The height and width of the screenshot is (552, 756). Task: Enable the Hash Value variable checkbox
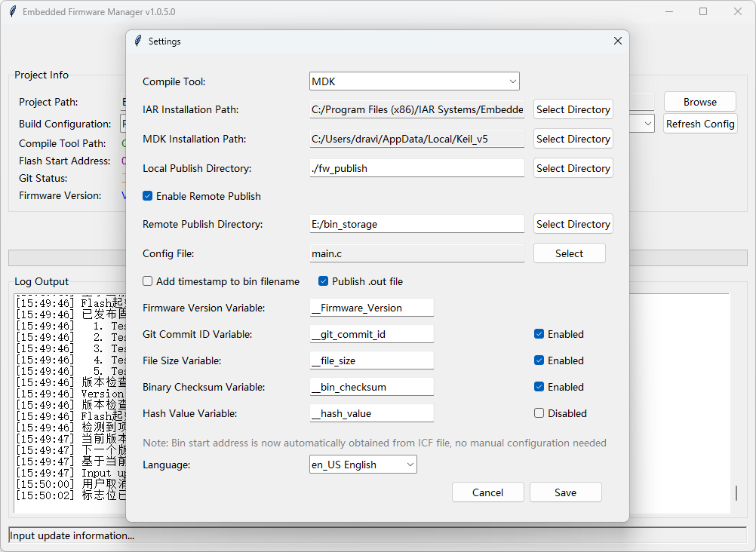coord(539,413)
